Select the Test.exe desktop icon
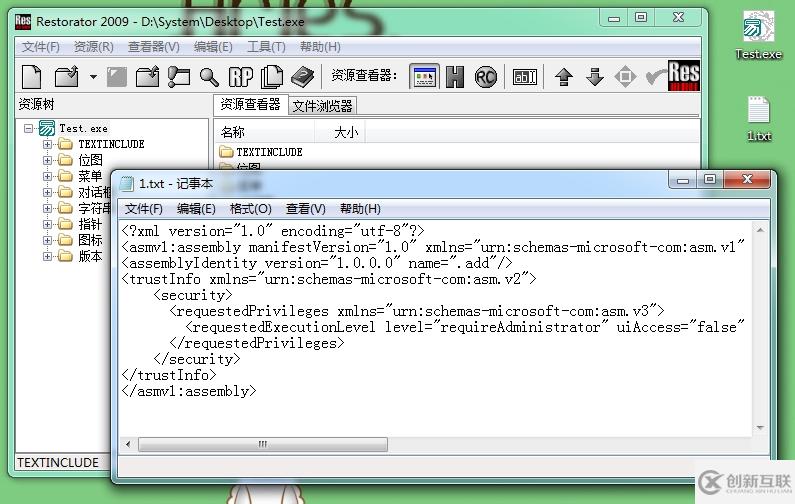This screenshot has width=795, height=504. point(758,35)
